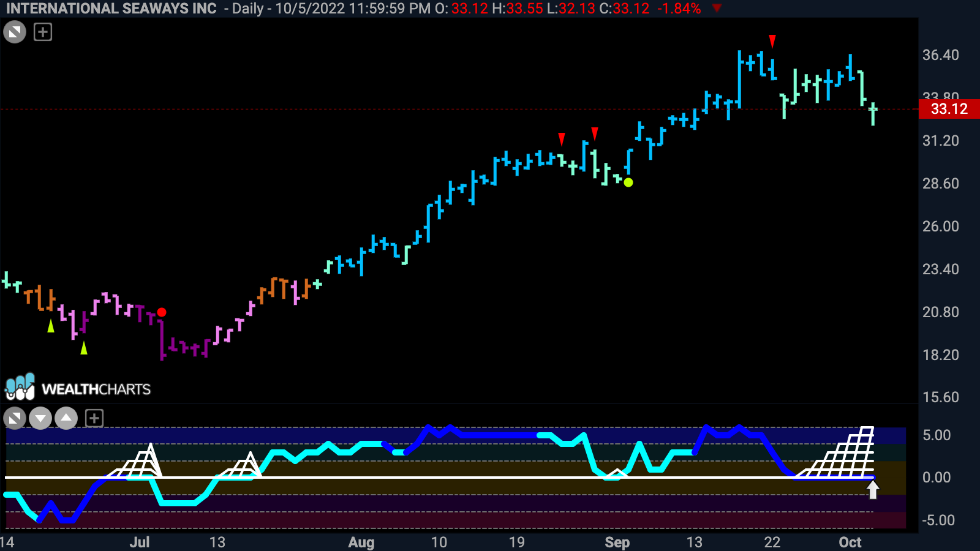The height and width of the screenshot is (551, 980).
Task: Click the -1.84% change value
Action: 679,9
